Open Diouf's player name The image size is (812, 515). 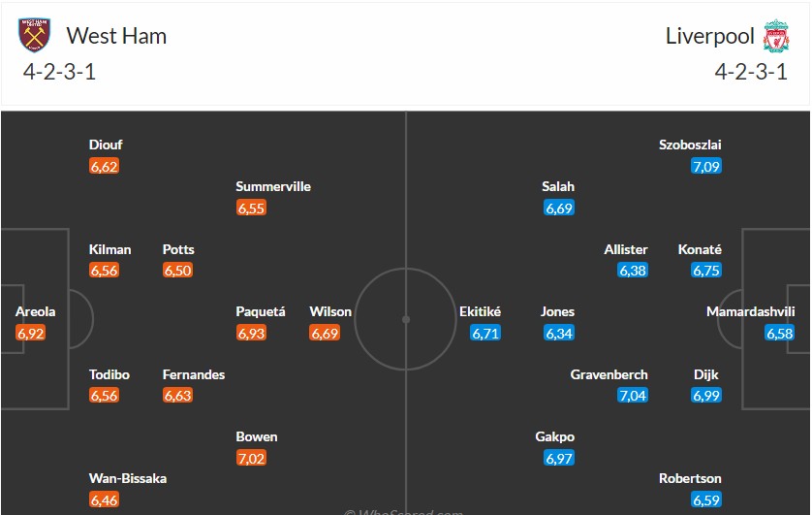[106, 145]
